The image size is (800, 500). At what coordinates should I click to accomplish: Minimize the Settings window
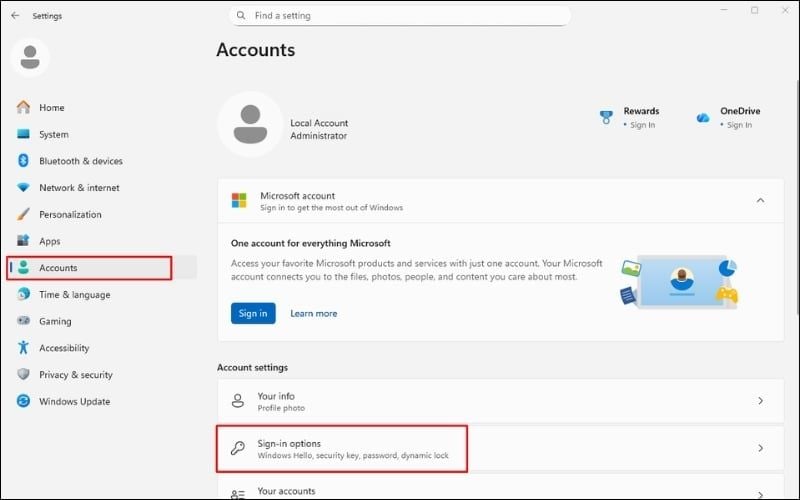[724, 10]
